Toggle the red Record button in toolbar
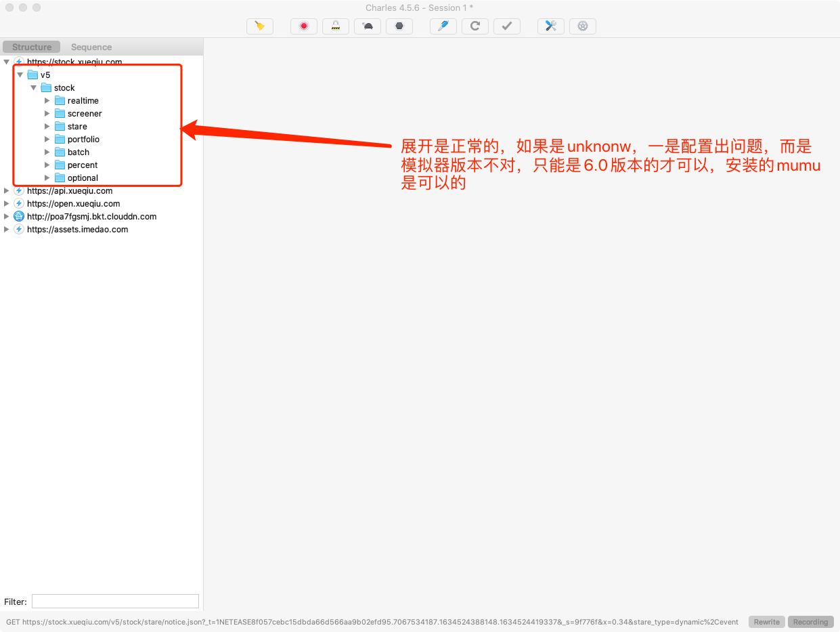This screenshot has height=632, width=840. (x=304, y=26)
